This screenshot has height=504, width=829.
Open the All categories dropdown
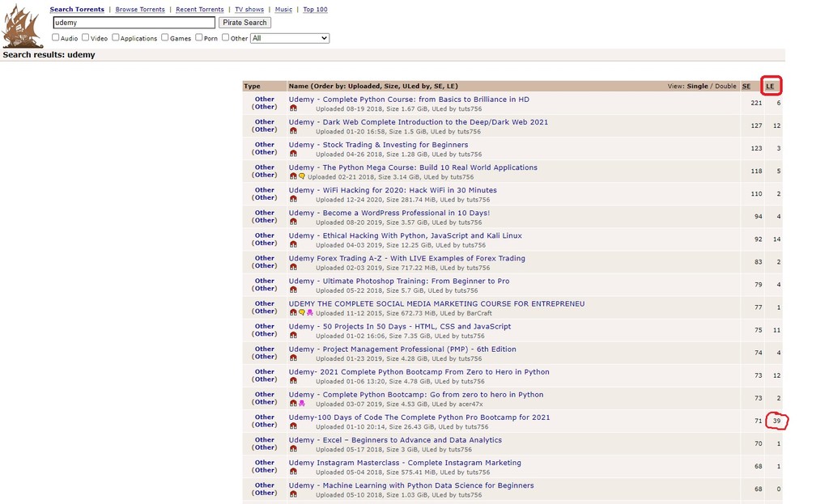(x=290, y=38)
